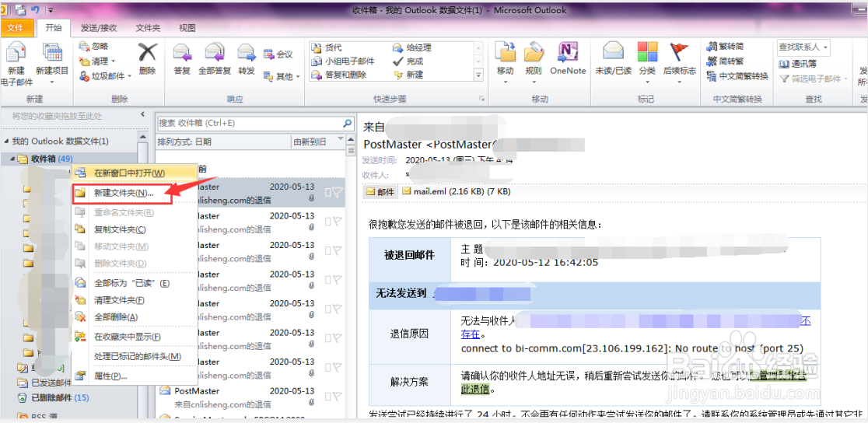Click the OneNote button
The height and width of the screenshot is (423, 868).
pyautogui.click(x=568, y=59)
